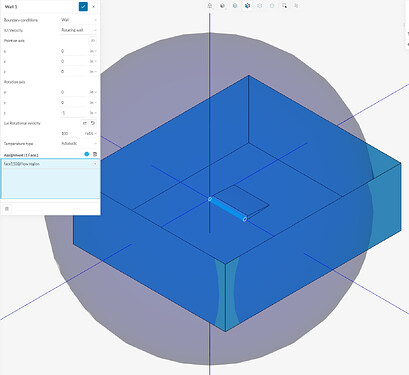Toggle the blue Assignment selection switch
The image size is (409, 375).
pyautogui.click(x=87, y=154)
